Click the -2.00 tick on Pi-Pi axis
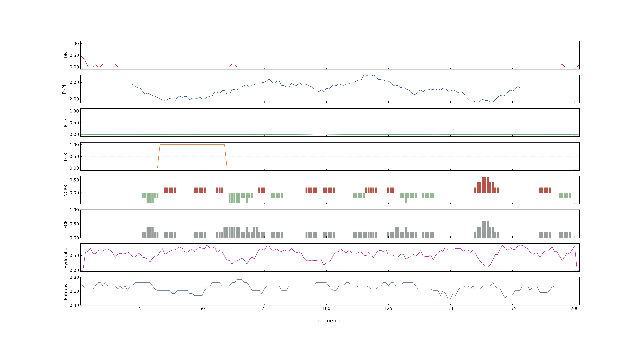This screenshot has height=343, width=644. [73, 99]
